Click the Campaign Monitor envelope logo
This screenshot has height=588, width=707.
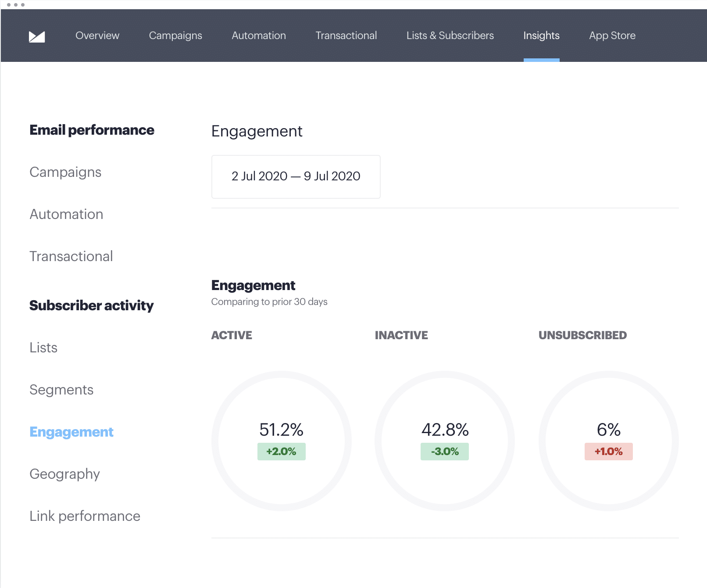pyautogui.click(x=37, y=36)
